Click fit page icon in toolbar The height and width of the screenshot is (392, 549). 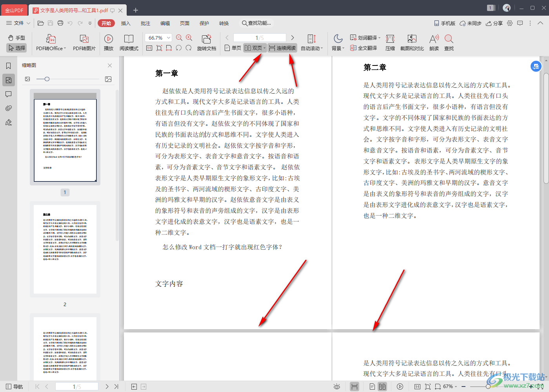(159, 48)
